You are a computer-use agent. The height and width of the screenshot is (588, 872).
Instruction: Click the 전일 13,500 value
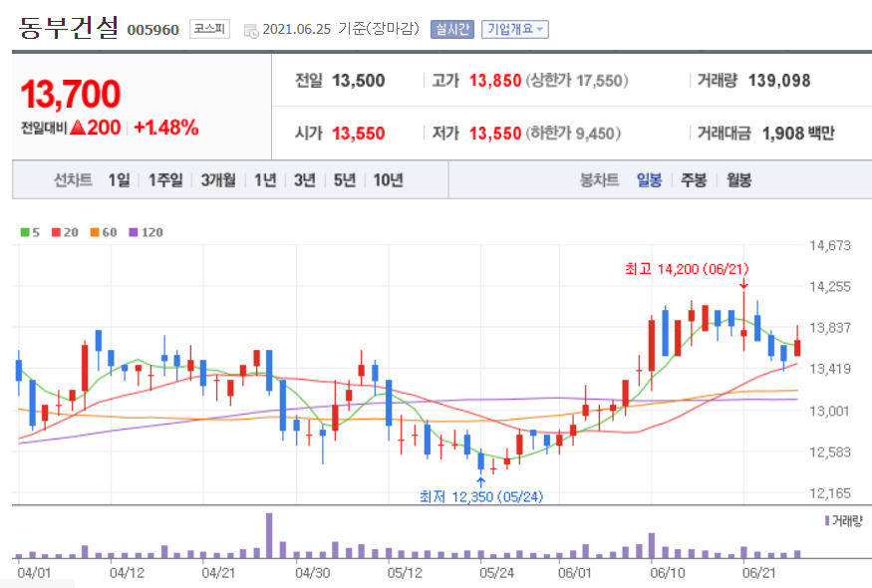[x=358, y=81]
